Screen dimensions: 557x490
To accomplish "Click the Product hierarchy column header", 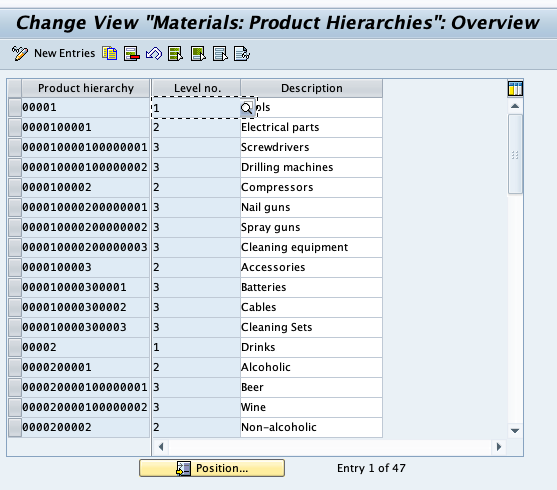I will coord(86,88).
